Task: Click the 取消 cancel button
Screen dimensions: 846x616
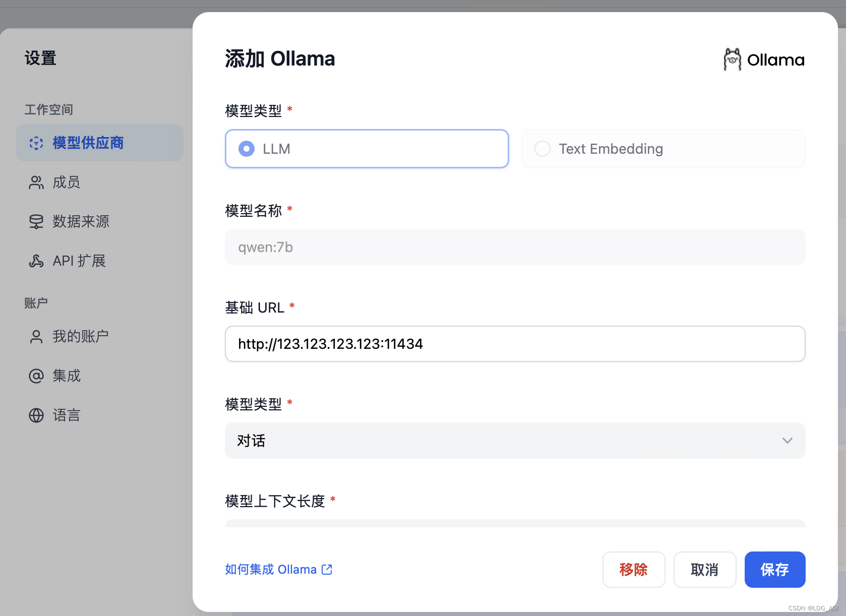Action: 705,570
